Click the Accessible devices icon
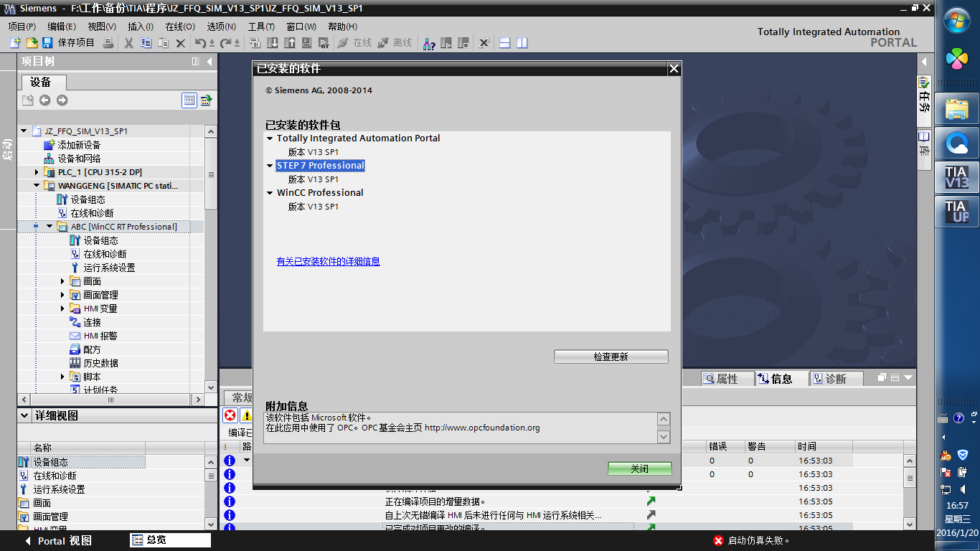 coord(428,43)
